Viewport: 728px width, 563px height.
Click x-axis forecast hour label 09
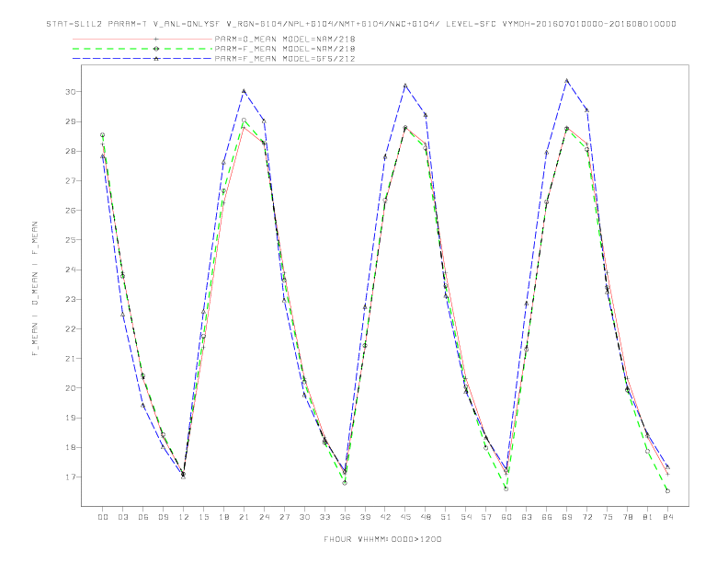(163, 517)
